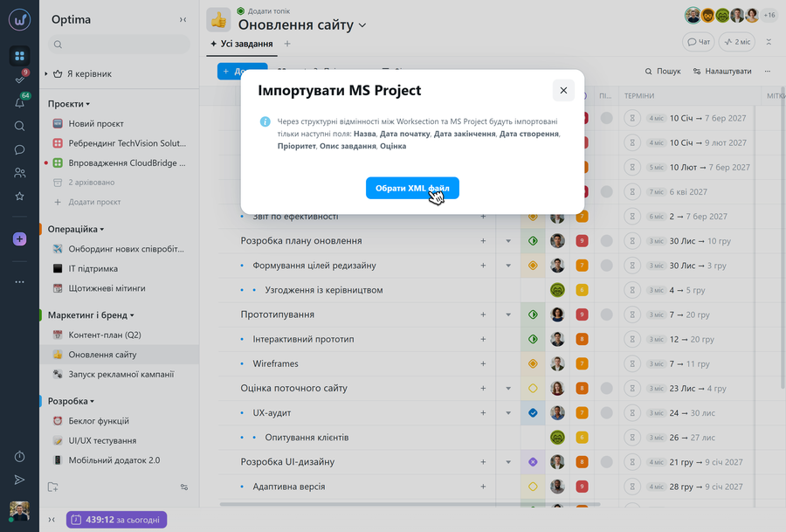
Task: Open the Операційка dropdown header
Action: point(76,229)
